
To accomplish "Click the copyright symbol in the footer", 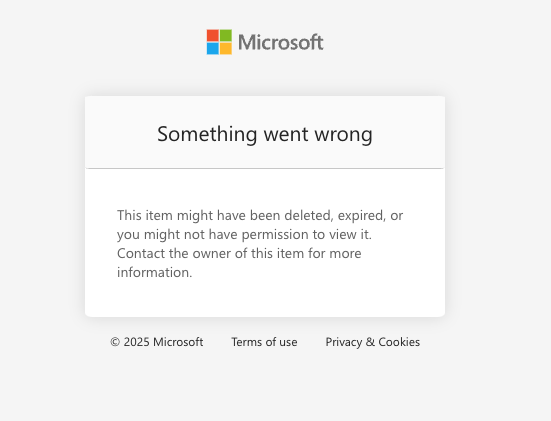I will [115, 342].
